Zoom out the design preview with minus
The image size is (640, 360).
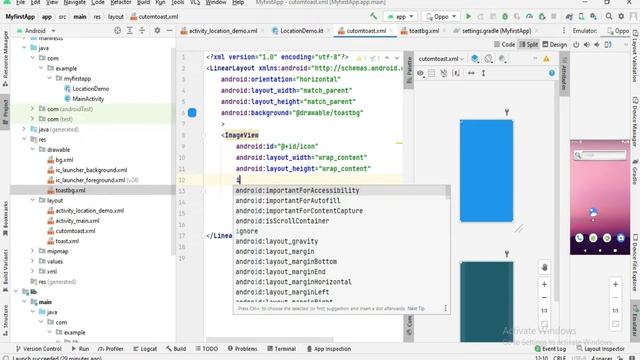(x=544, y=298)
